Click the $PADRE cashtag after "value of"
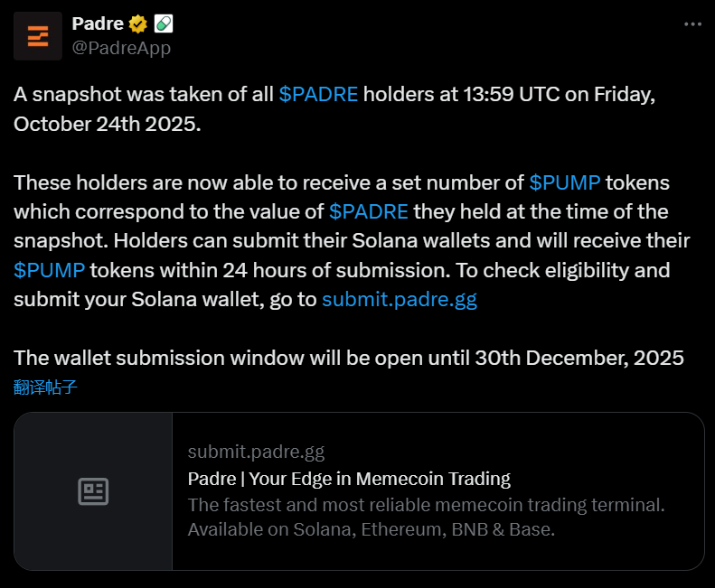 click(369, 211)
